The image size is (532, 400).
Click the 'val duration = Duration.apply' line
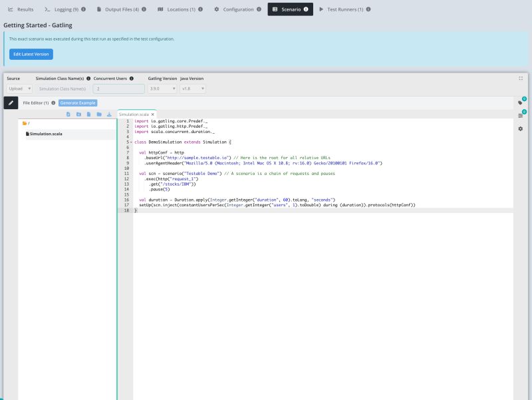point(237,200)
